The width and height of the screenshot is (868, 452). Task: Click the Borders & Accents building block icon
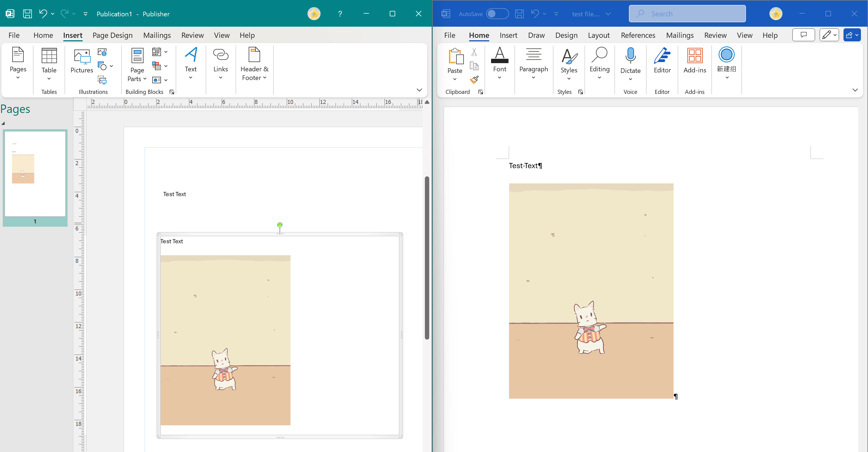coord(156,66)
